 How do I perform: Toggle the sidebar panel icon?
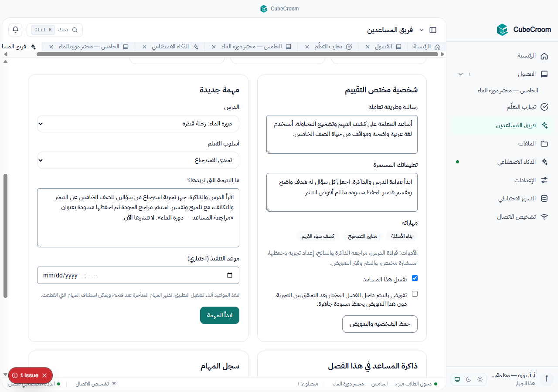(433, 30)
